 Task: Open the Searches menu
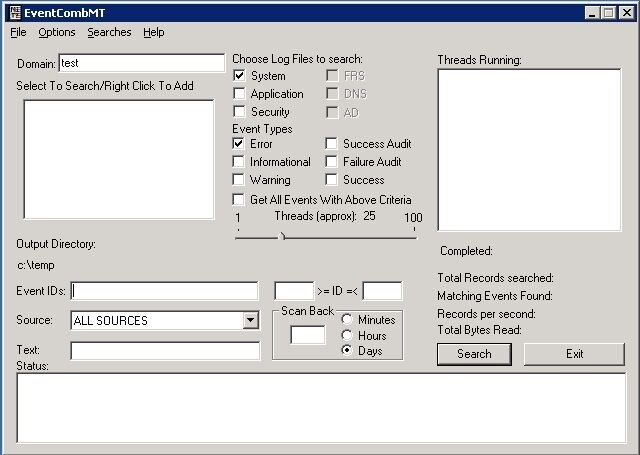point(109,32)
